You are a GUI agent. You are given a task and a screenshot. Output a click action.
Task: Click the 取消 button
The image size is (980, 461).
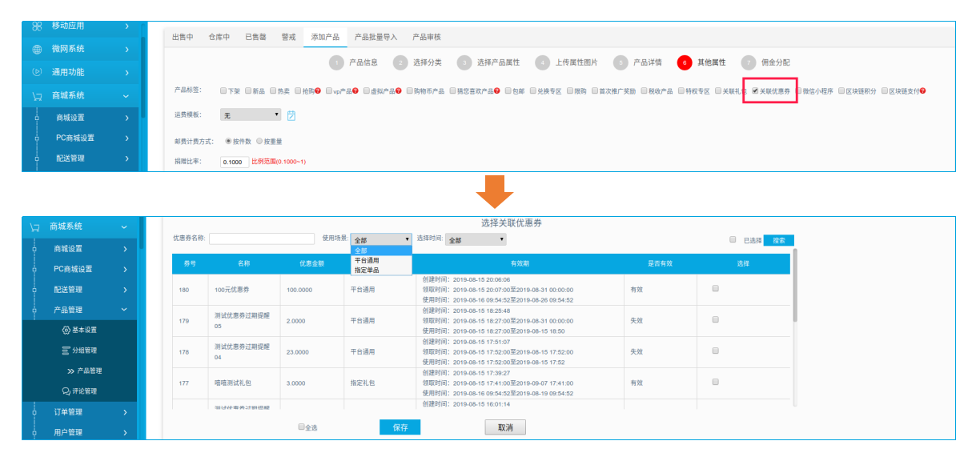click(505, 427)
